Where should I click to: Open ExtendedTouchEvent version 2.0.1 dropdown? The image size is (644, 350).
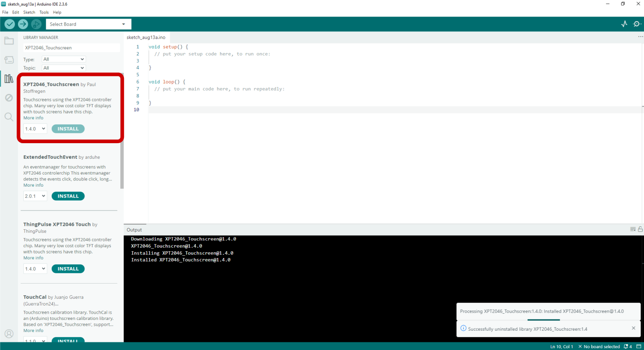[x=35, y=196]
